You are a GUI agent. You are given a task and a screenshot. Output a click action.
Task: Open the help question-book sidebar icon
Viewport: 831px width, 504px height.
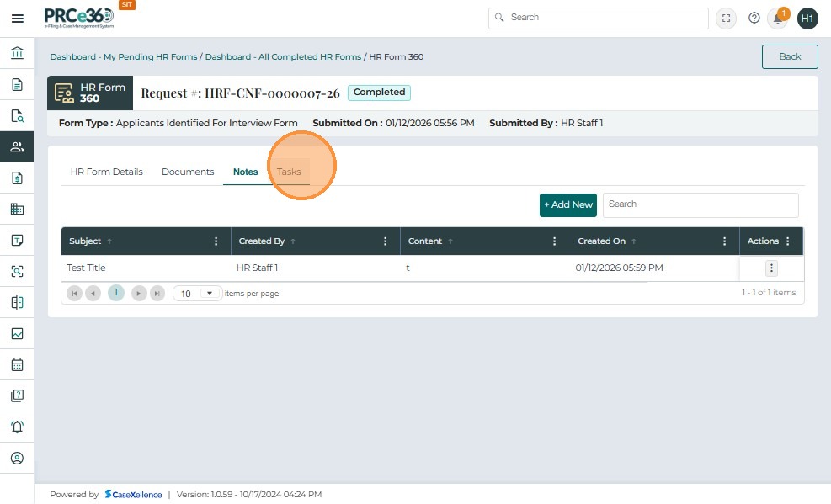pyautogui.click(x=17, y=395)
